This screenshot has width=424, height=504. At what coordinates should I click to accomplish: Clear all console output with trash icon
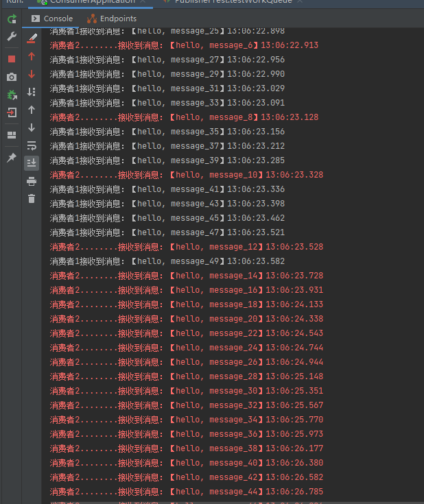pyautogui.click(x=32, y=199)
